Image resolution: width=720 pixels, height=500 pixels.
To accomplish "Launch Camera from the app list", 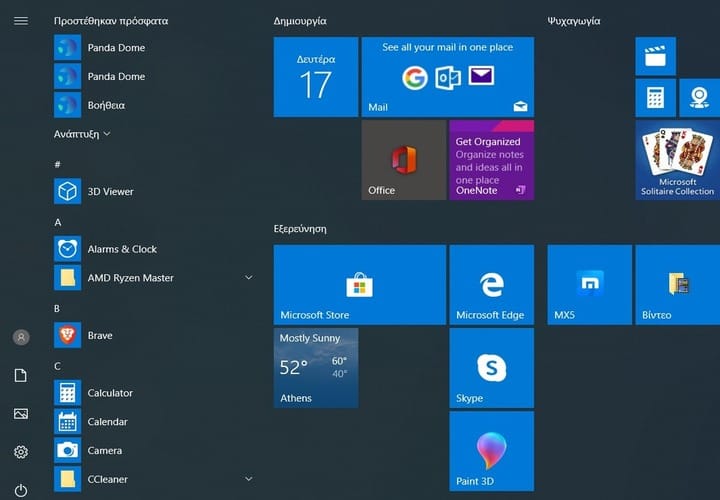I will [155, 450].
